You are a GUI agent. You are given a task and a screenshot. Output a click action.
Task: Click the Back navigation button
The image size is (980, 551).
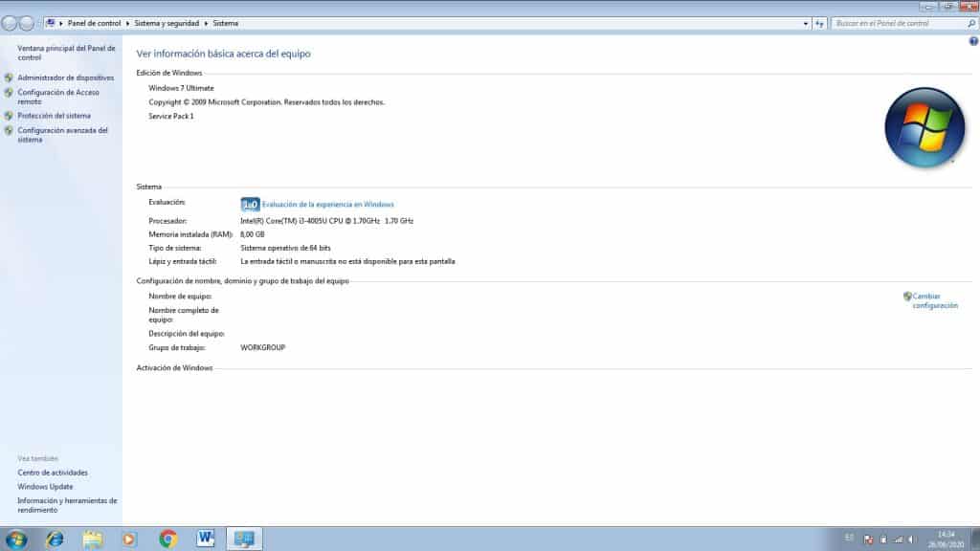[x=10, y=24]
